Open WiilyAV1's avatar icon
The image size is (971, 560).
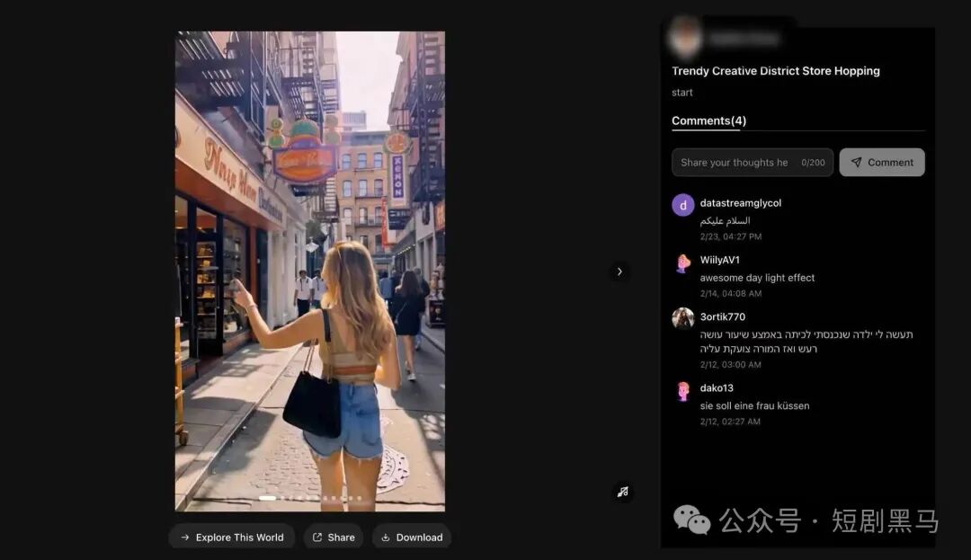point(683,262)
